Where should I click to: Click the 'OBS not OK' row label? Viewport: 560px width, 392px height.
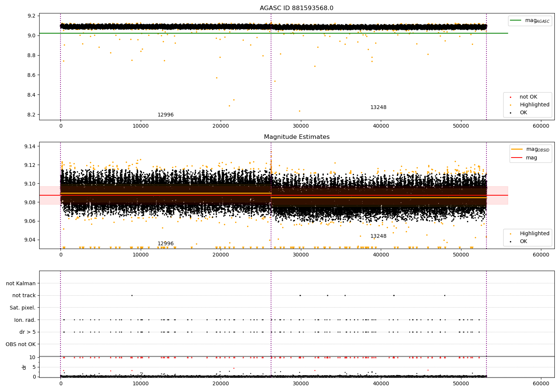click(x=21, y=344)
